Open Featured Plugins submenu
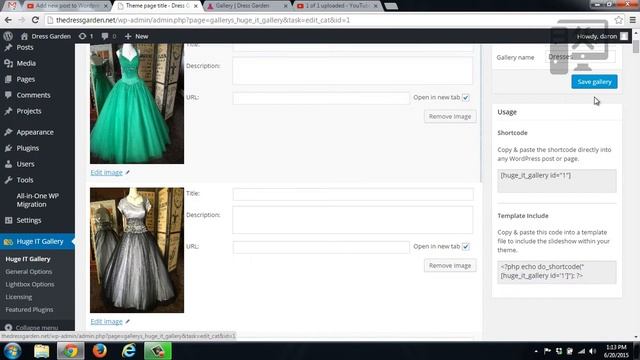Image resolution: width=640 pixels, height=360 pixels. [29, 309]
